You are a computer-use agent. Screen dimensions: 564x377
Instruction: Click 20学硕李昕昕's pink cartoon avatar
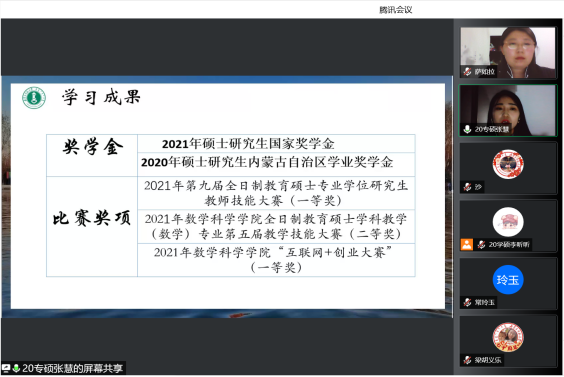pos(508,222)
